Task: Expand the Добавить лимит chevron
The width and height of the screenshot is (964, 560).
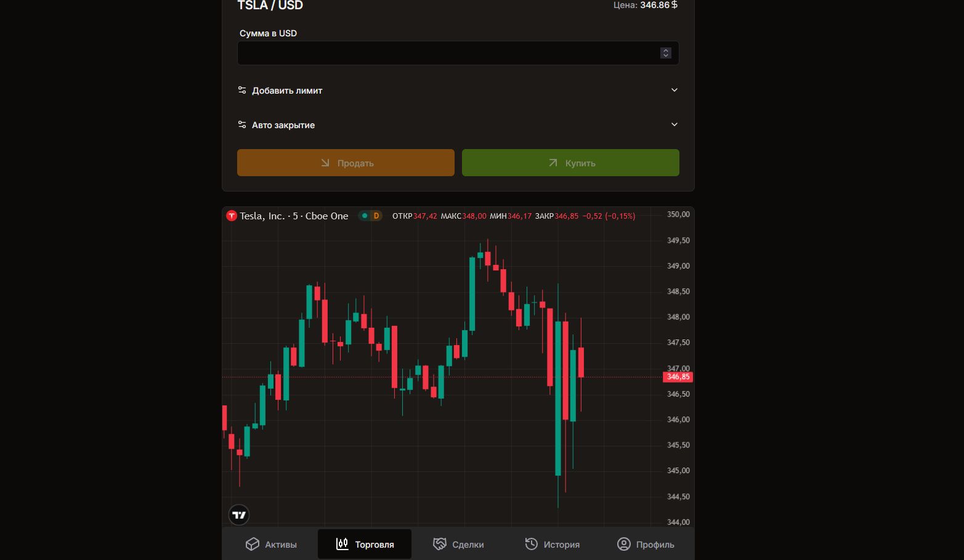Action: [x=674, y=90]
